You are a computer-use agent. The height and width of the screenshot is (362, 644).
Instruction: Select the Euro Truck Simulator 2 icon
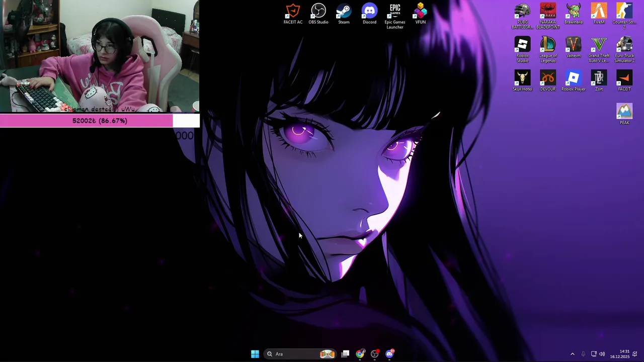pos(624,50)
